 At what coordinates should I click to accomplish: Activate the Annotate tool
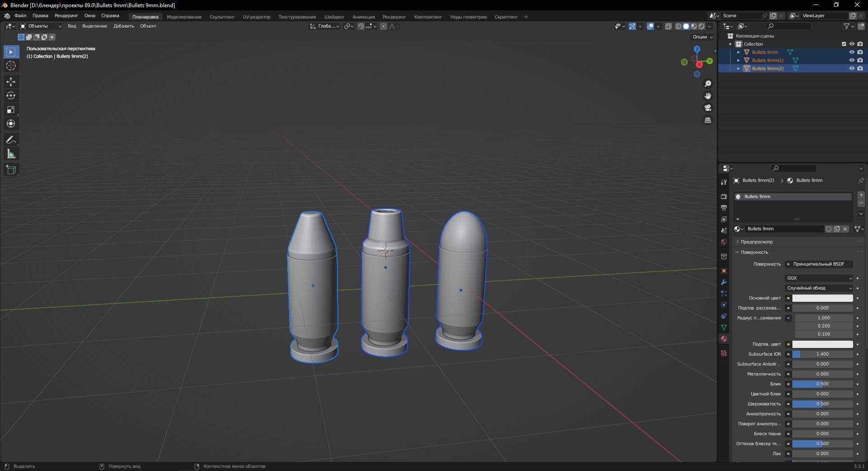[x=11, y=139]
